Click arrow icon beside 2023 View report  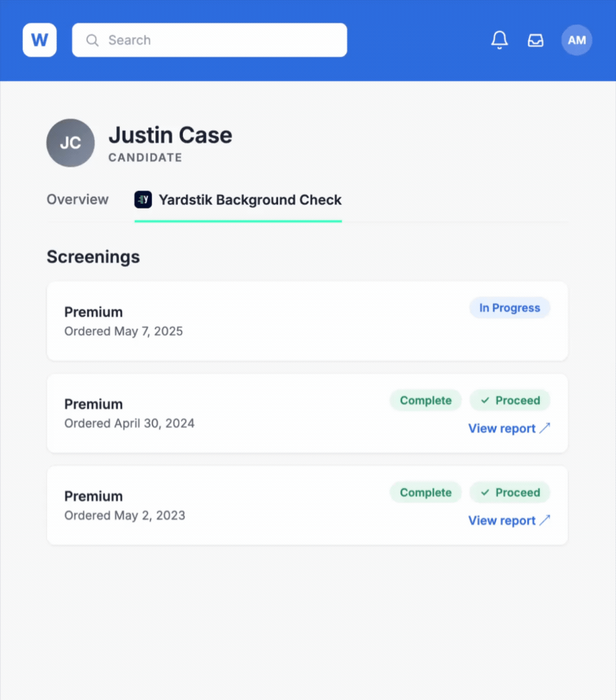coord(545,520)
